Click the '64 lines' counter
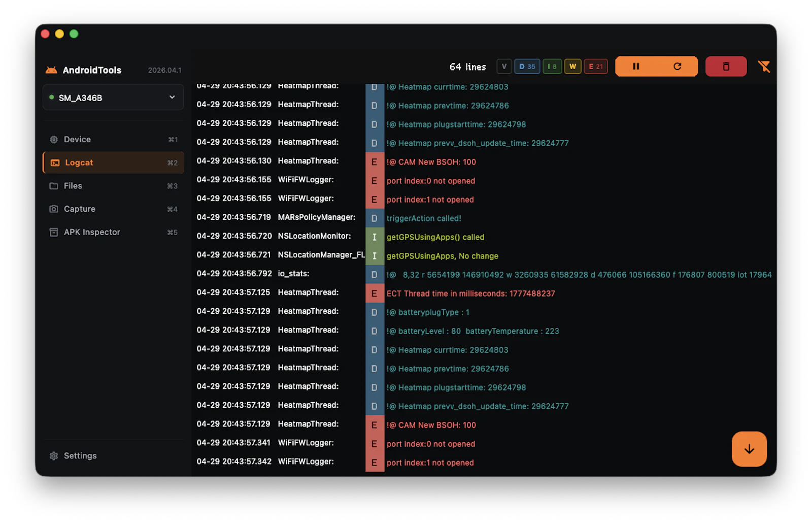Viewport: 812px width, 523px height. 467,67
